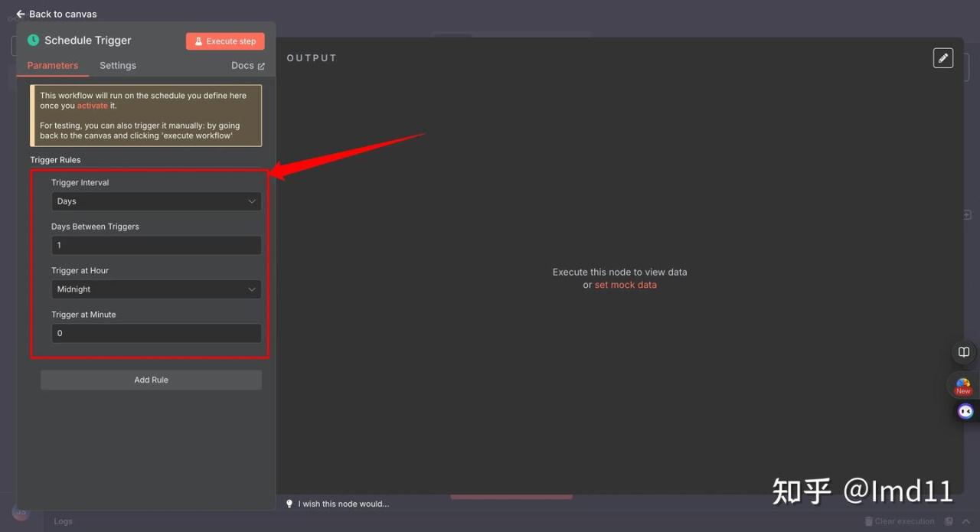Select the Parameters tab
This screenshot has width=980, height=532.
53,66
